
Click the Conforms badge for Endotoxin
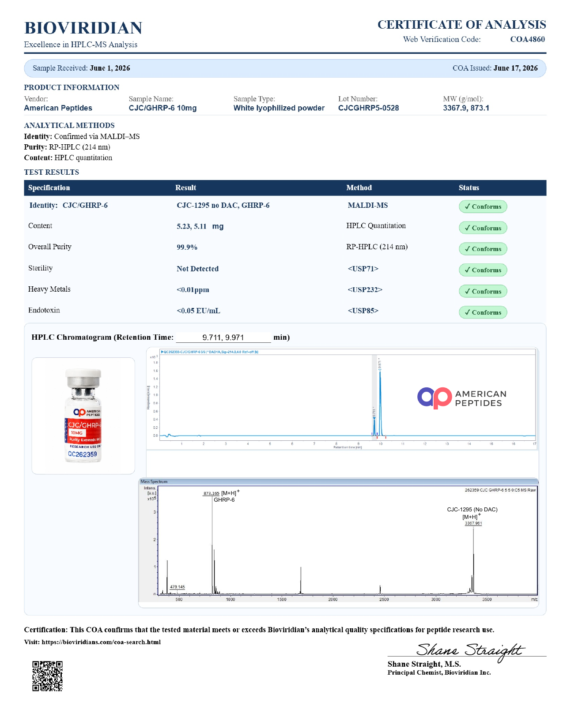(x=483, y=312)
